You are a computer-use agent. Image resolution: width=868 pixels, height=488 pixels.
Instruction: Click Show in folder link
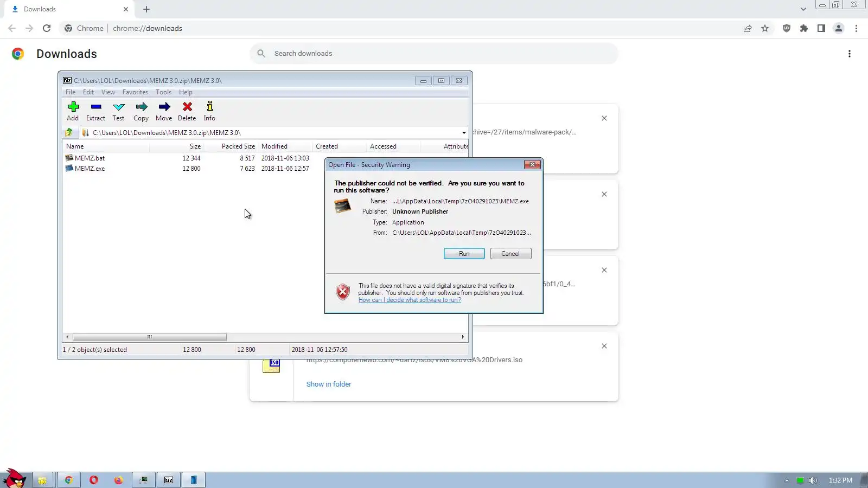[329, 384]
